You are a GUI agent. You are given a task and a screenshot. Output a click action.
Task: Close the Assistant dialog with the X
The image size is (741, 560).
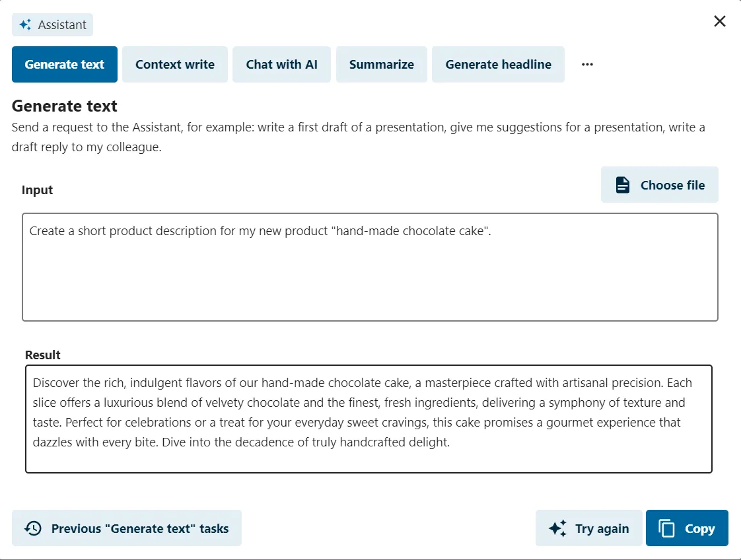coord(719,21)
